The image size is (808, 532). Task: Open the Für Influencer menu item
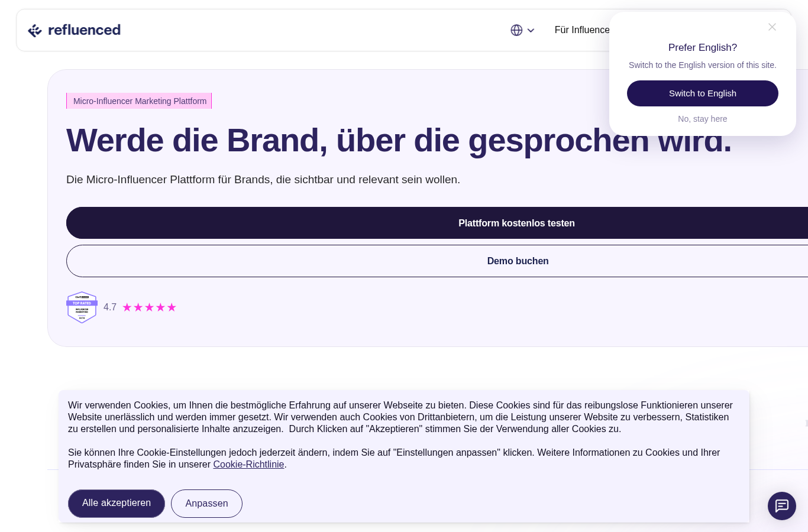[582, 30]
